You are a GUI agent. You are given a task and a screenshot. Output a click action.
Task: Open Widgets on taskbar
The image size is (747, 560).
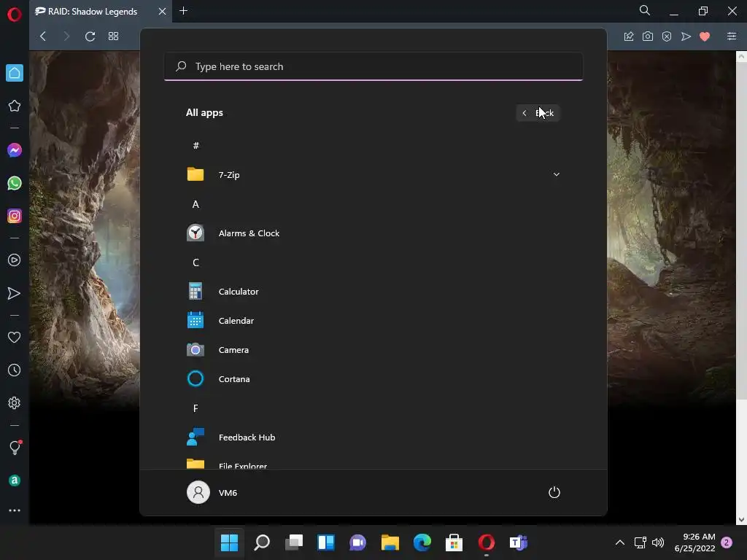tap(326, 542)
